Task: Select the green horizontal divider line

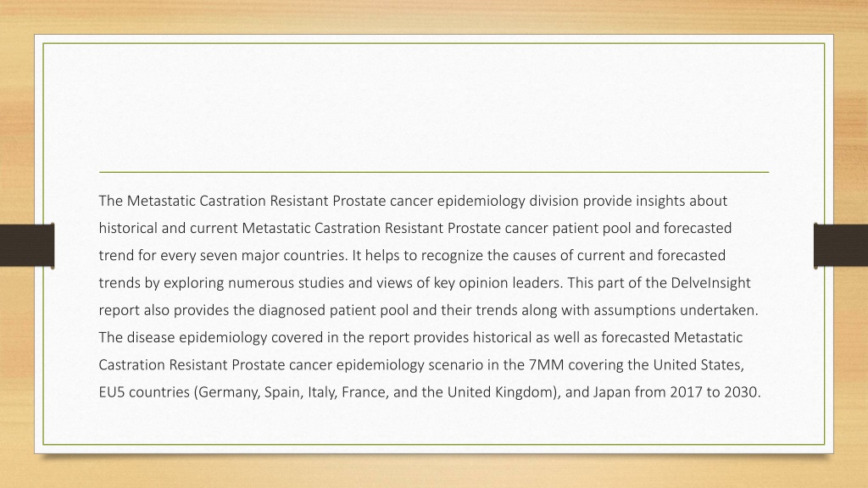Action: pos(434,172)
